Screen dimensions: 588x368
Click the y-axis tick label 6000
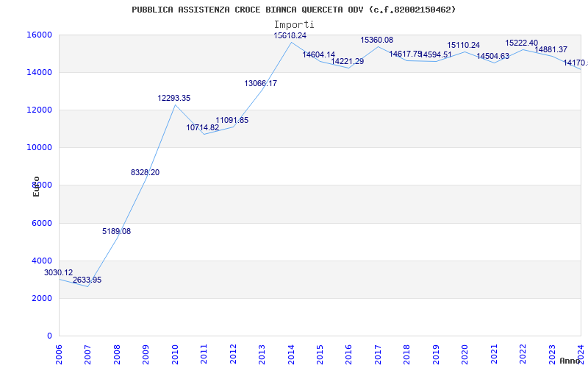(x=41, y=224)
